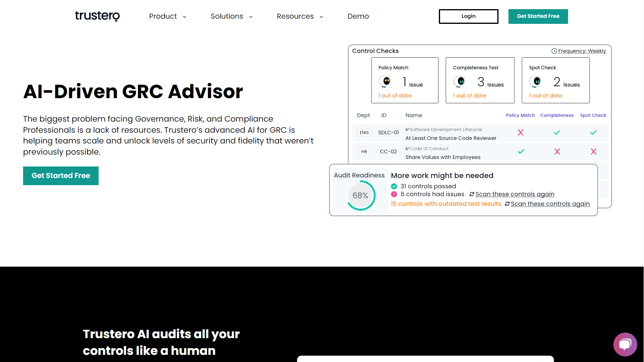Click the Login button
644x362 pixels.
pyautogui.click(x=468, y=16)
